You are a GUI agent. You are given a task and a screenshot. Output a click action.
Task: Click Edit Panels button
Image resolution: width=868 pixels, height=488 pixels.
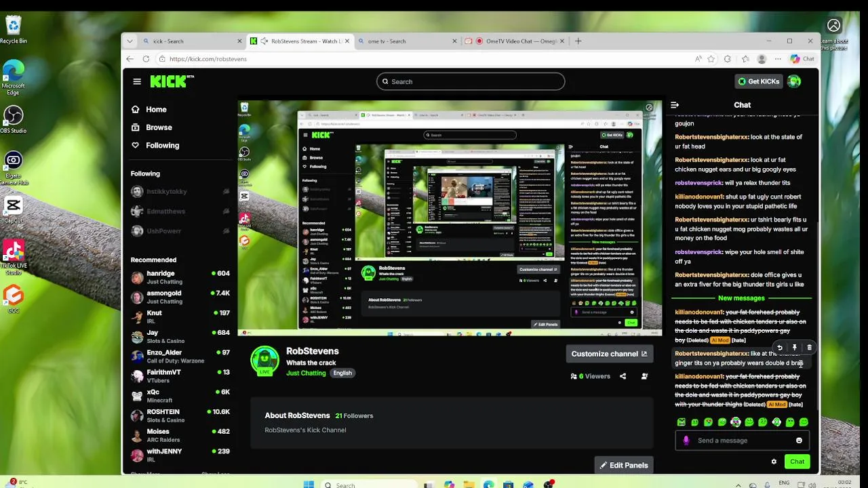click(624, 465)
